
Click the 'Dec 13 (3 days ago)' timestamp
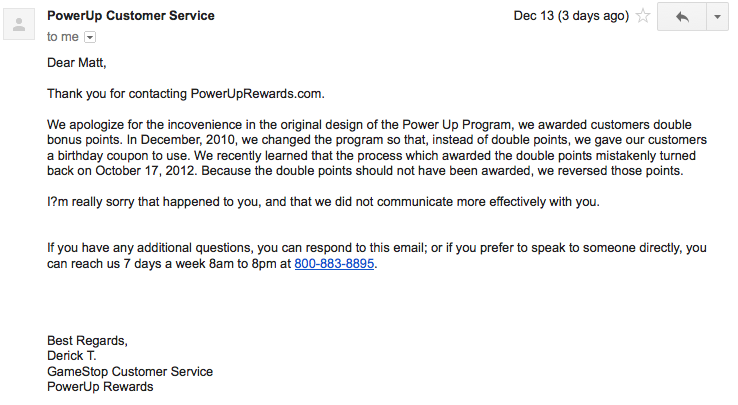(571, 16)
